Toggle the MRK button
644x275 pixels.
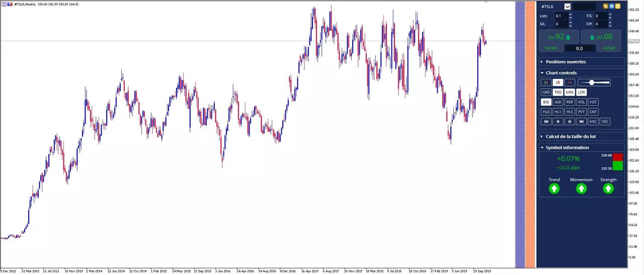pos(570,92)
